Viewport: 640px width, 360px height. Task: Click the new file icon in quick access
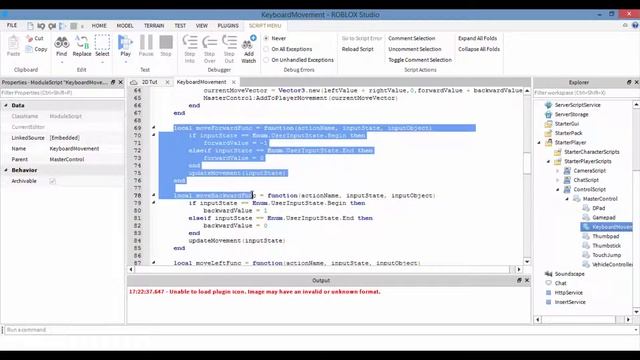coord(31,26)
